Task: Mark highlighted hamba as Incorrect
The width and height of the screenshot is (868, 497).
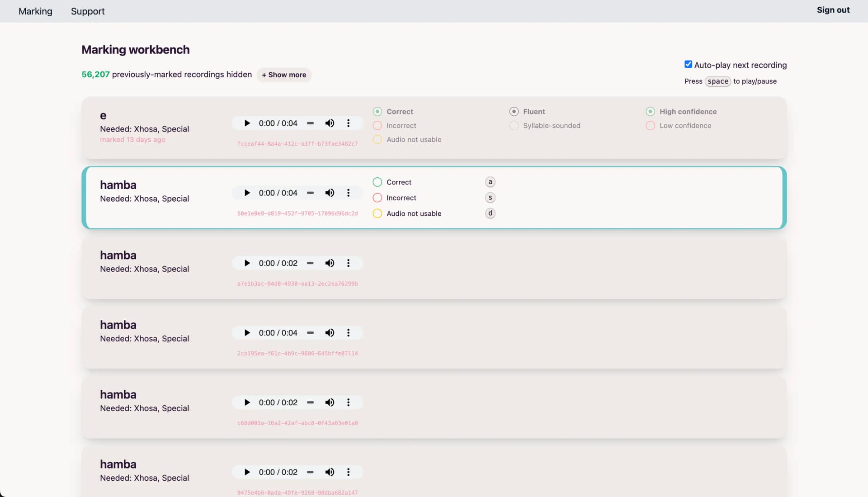Action: click(x=377, y=198)
